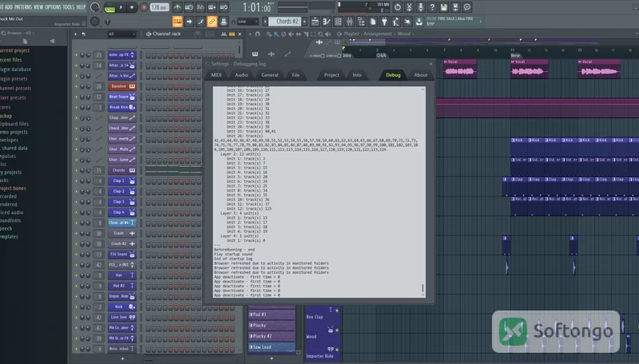Switch to the Audio settings tab
This screenshot has width=639, height=364.
[241, 75]
